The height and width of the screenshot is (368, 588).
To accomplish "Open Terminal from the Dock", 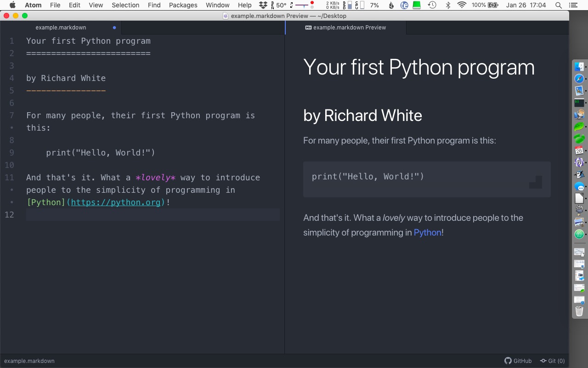I will click(x=579, y=103).
